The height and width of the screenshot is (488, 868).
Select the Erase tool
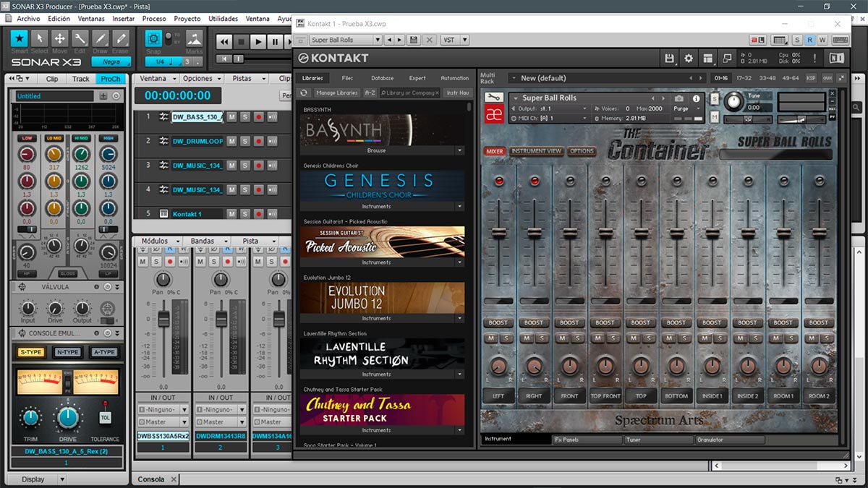[121, 38]
